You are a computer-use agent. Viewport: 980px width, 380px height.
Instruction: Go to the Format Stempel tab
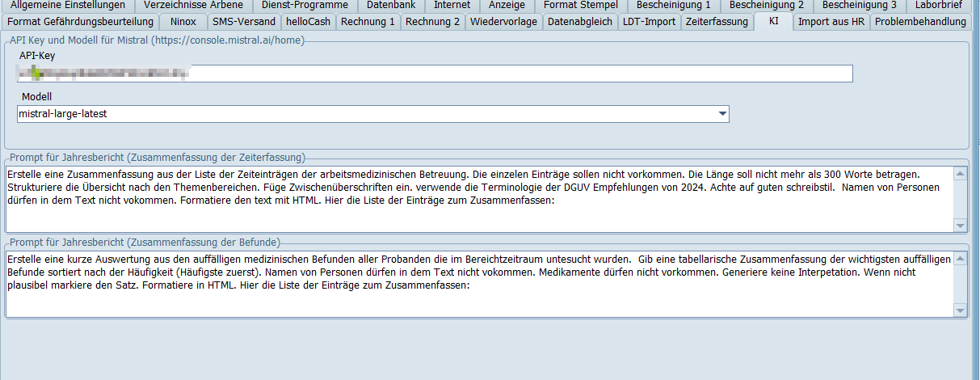coord(580,5)
